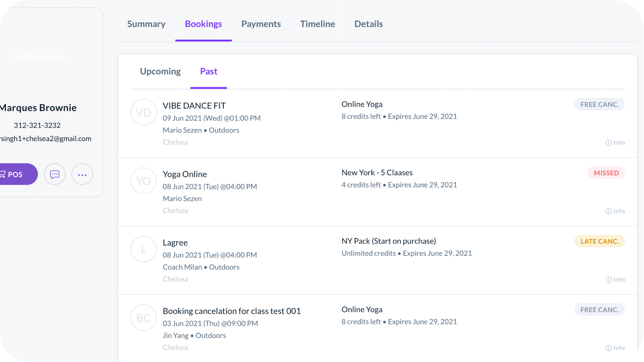Click Online Yoga package on VIBE DANCE FIT row

tap(362, 104)
